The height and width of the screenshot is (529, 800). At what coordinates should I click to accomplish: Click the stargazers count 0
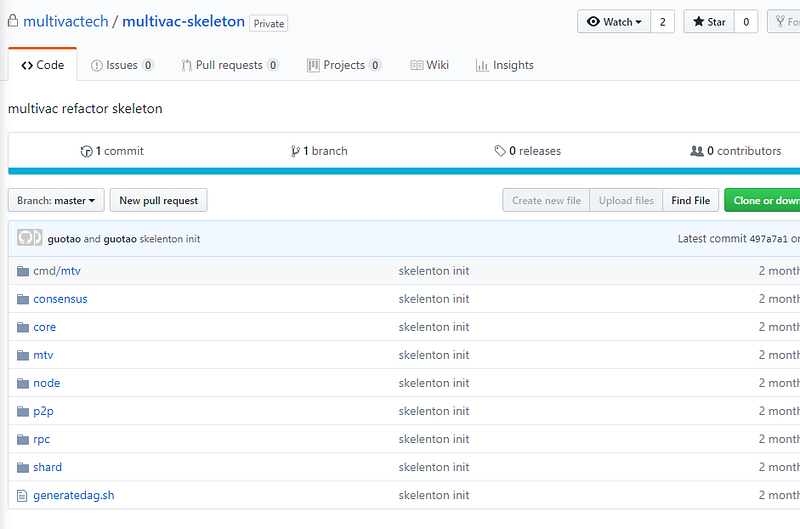[x=746, y=21]
